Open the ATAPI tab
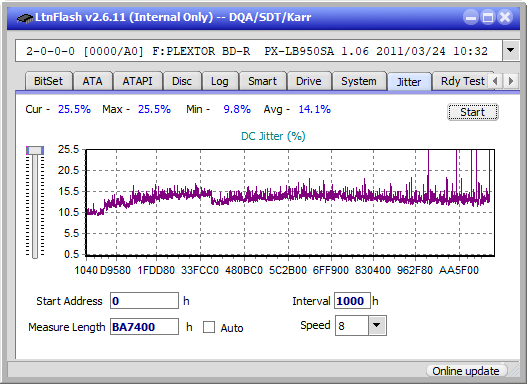Viewport: 527px width, 384px height. coord(137,81)
